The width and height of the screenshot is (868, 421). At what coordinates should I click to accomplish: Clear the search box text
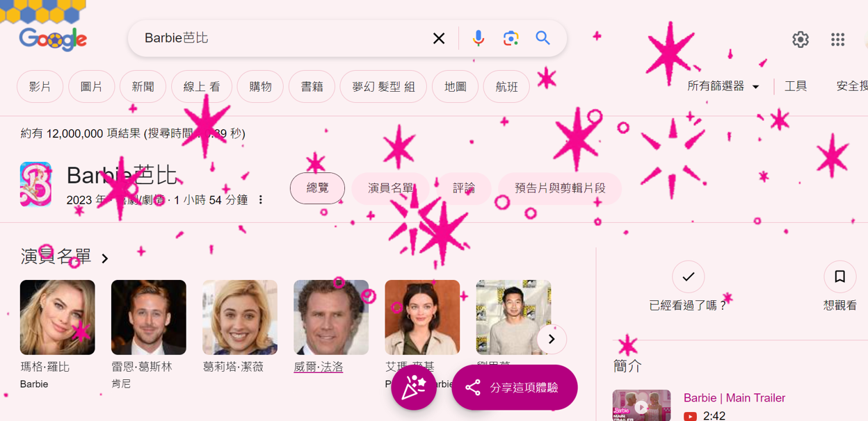pos(439,38)
